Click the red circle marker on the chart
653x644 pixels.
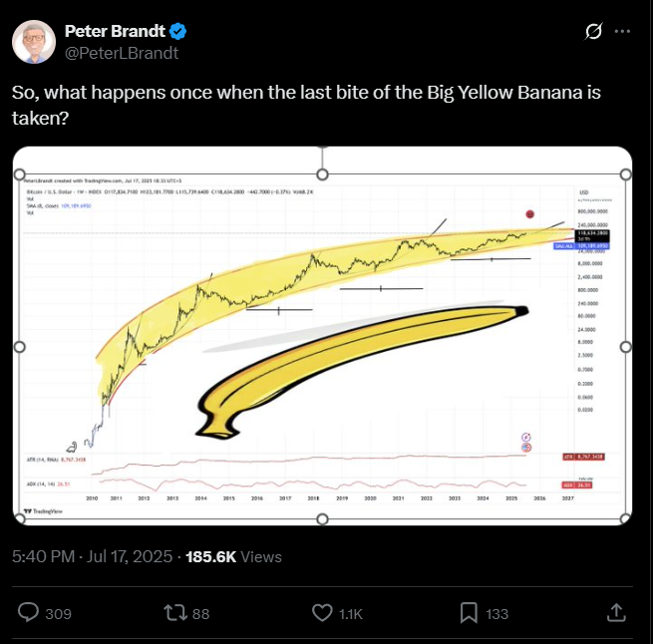click(x=529, y=214)
